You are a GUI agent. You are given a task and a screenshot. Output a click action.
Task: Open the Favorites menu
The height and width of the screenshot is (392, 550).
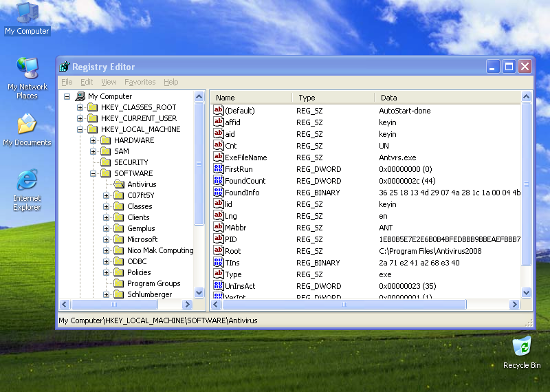[140, 82]
